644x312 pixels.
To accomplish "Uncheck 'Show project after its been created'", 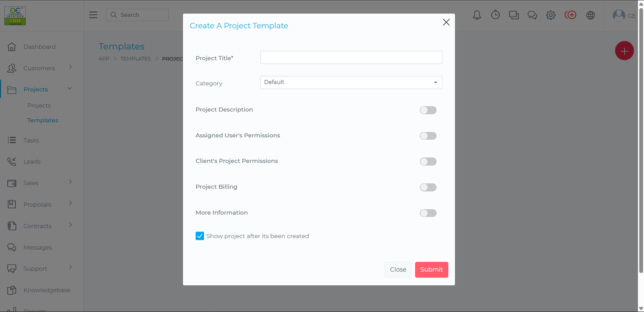I will pyautogui.click(x=200, y=236).
